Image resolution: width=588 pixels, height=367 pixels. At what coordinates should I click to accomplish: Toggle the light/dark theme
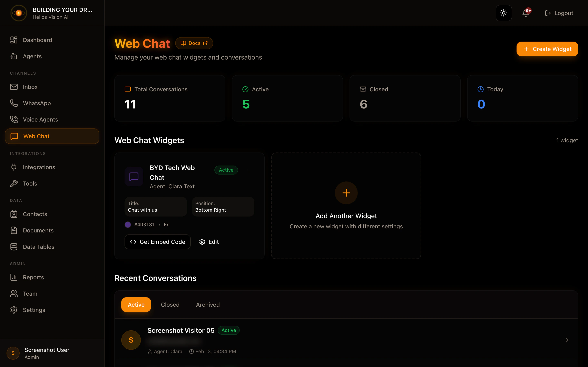coord(503,13)
